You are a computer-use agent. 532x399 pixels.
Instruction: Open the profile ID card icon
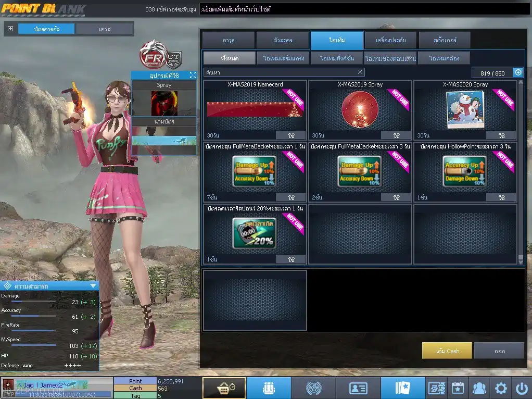click(358, 388)
